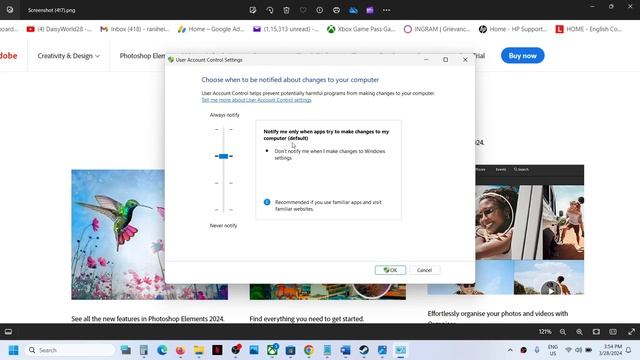The height and width of the screenshot is (360, 640).
Task: Open the clock showing 3:54 PM
Action: tap(611, 350)
